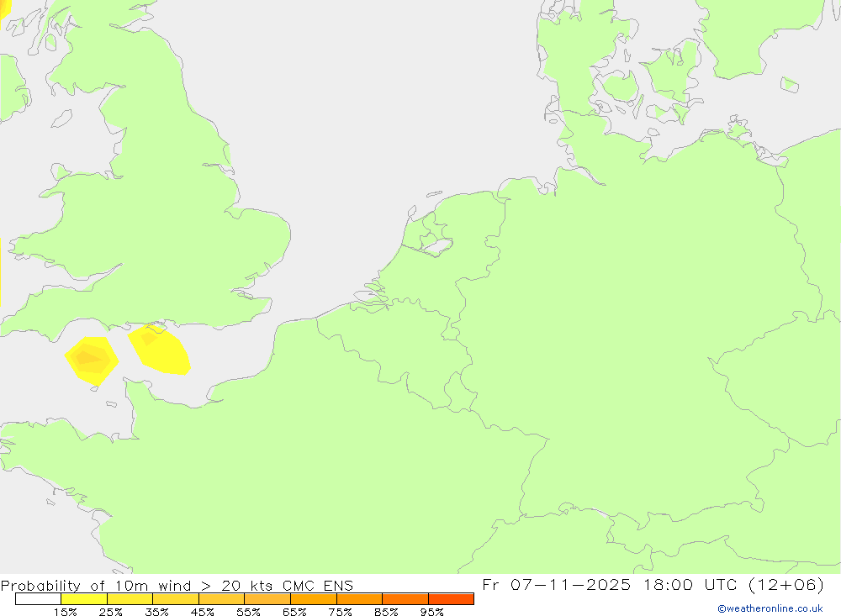Screen dimensions: 841x616
Task: Click the larger yellow wind patch south of England
Action: tap(159, 350)
